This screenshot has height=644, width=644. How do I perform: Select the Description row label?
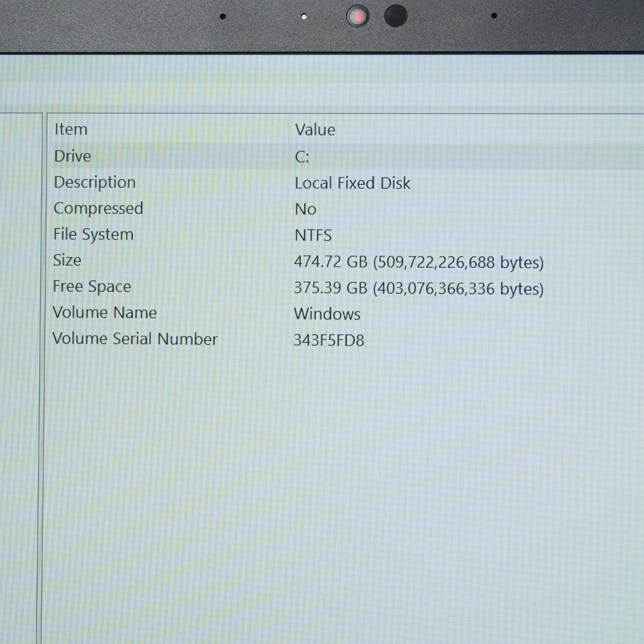tap(95, 182)
